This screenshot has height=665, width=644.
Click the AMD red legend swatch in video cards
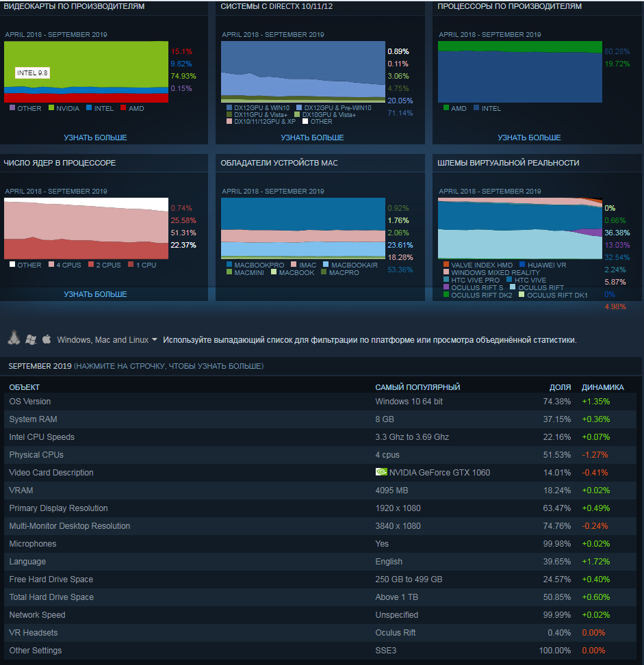[123, 107]
